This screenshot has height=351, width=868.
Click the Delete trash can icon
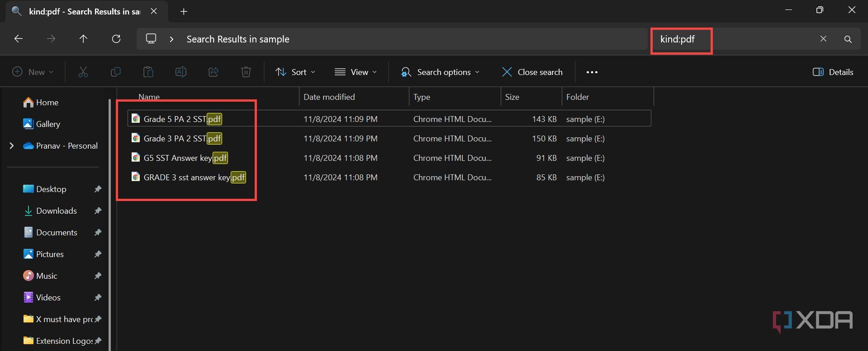[x=246, y=72]
